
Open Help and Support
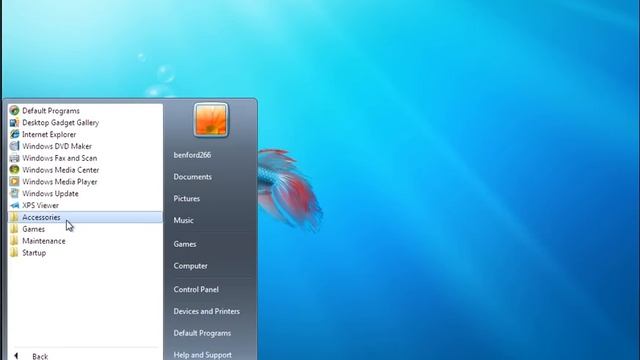pyautogui.click(x=202, y=355)
